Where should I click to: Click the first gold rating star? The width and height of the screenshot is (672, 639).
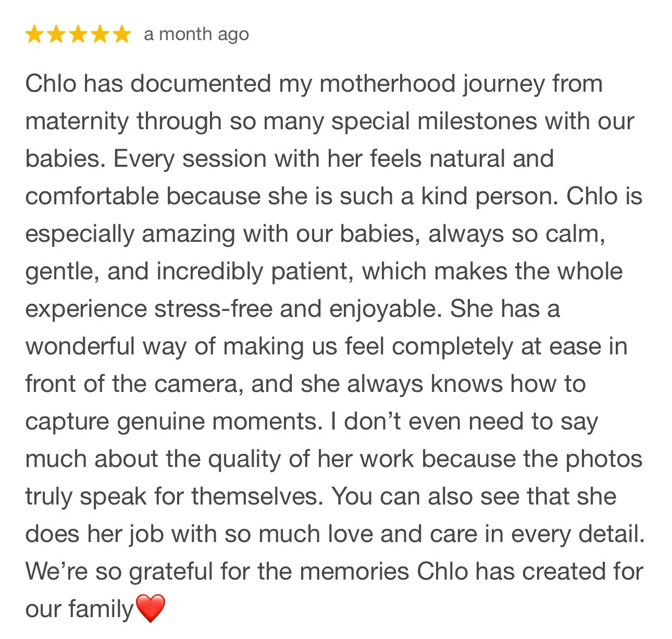34,34
